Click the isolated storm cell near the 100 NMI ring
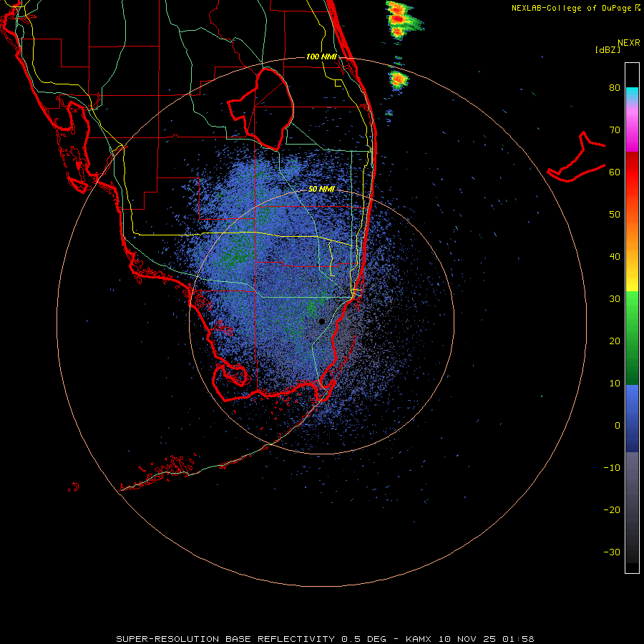Image resolution: width=644 pixels, height=644 pixels. 398,80
